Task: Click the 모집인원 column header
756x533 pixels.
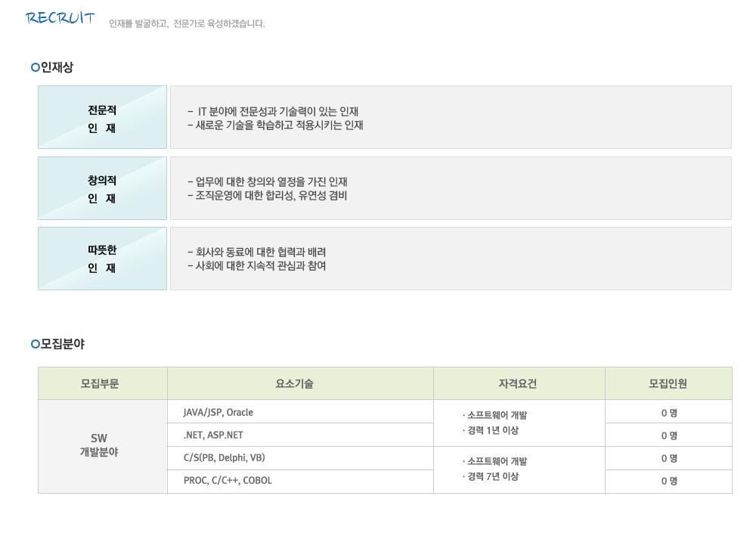Action: pos(669,383)
